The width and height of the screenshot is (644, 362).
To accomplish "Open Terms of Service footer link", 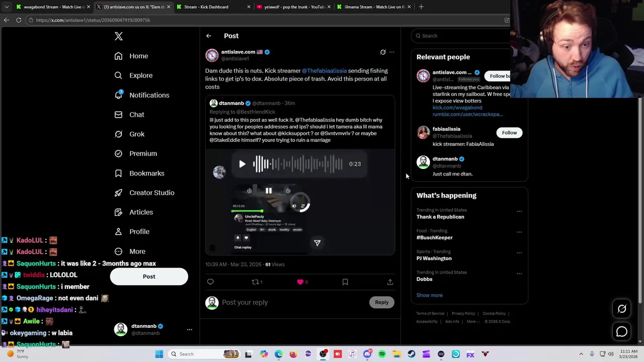I will (430, 313).
